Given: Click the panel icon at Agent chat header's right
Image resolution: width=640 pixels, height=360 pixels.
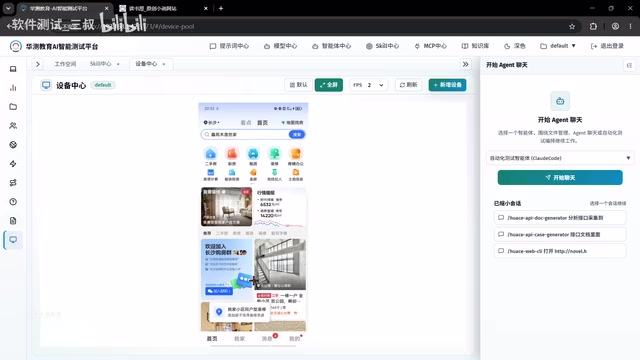Looking at the screenshot, I should coord(629,65).
